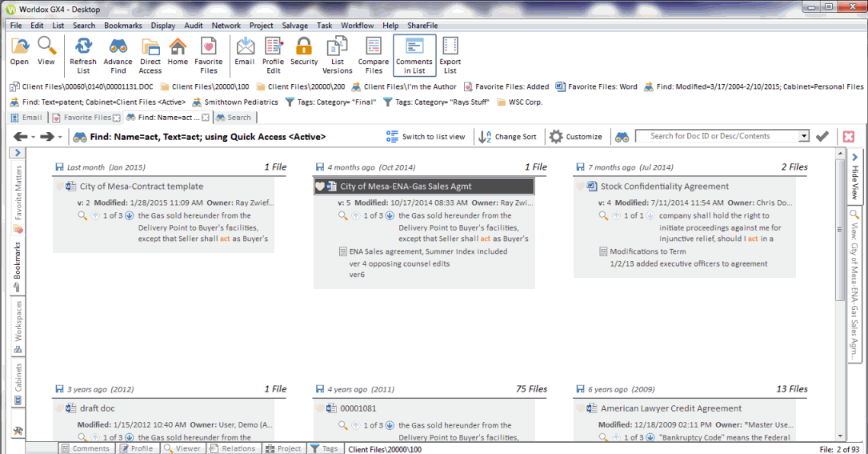Click the Email toolbar icon
Image resolution: width=868 pixels, height=454 pixels.
coord(245,51)
